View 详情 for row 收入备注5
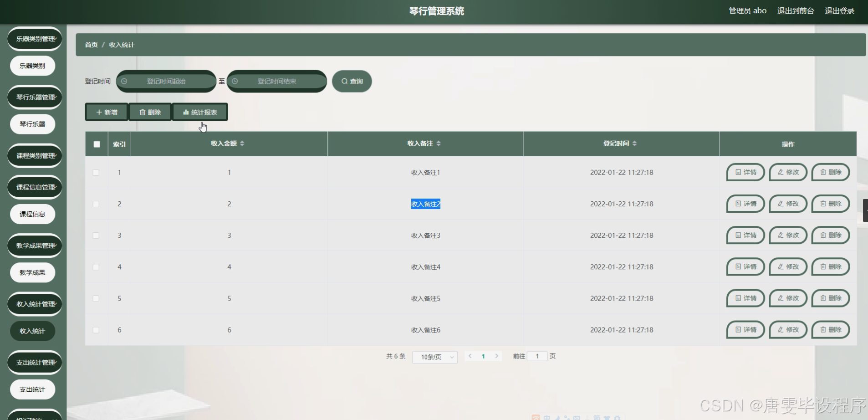This screenshot has height=420, width=868. click(745, 298)
